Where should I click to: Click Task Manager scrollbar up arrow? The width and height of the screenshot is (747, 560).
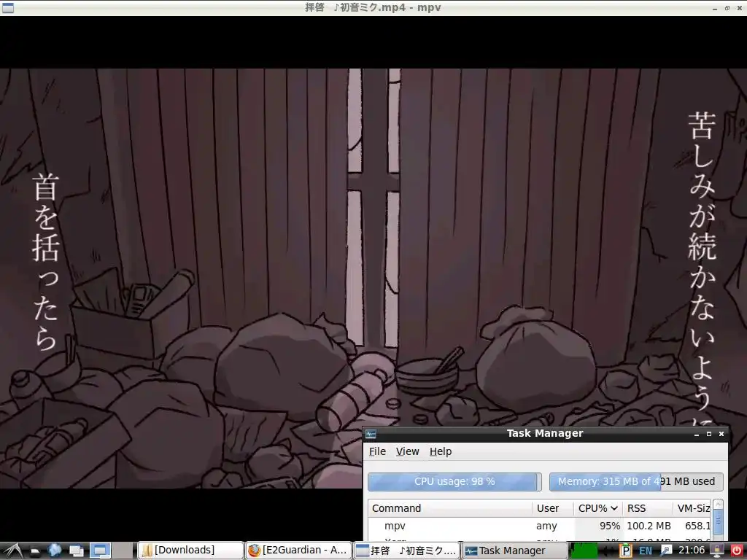[718, 505]
